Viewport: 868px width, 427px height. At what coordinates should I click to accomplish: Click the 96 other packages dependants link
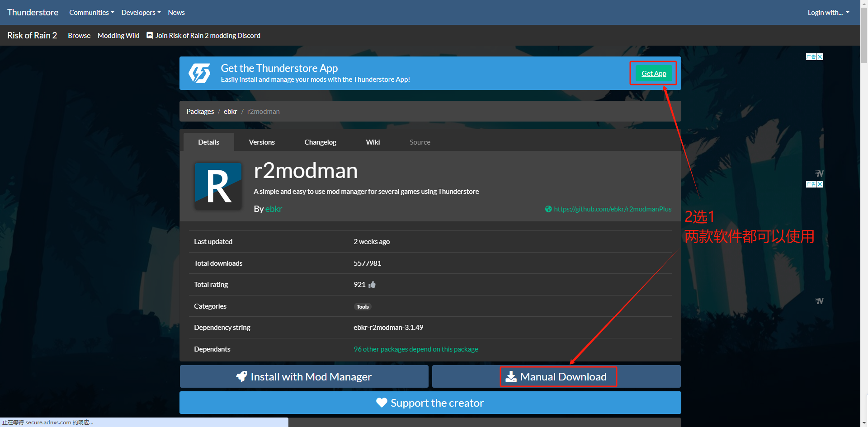click(x=415, y=349)
